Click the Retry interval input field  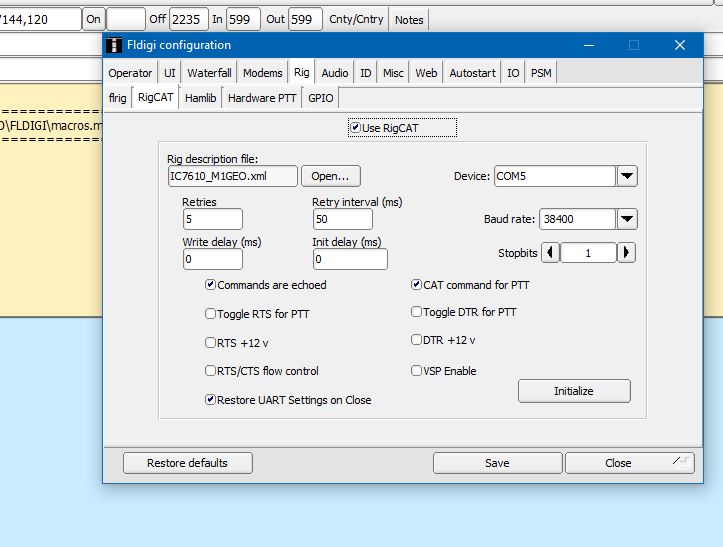click(343, 219)
